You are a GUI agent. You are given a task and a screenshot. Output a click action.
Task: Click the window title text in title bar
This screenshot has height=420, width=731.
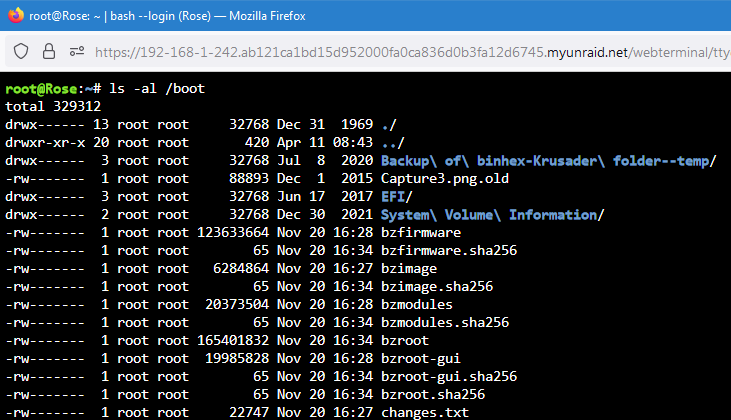click(x=167, y=16)
